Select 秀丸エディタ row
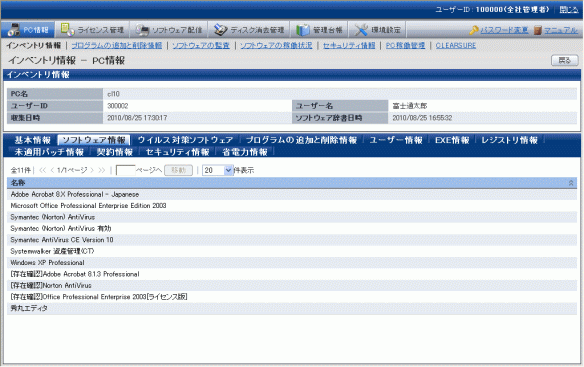Screen dimensions: 584x367 pyautogui.click(x=292, y=309)
